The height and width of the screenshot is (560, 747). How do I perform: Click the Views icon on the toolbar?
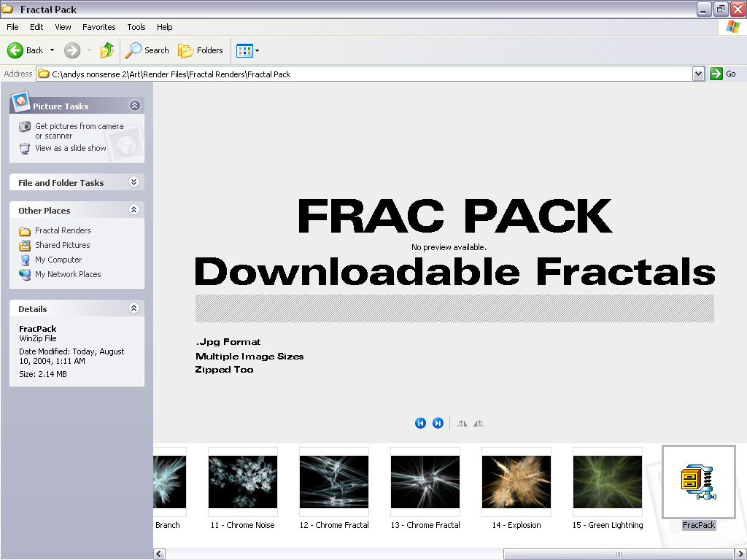(244, 50)
